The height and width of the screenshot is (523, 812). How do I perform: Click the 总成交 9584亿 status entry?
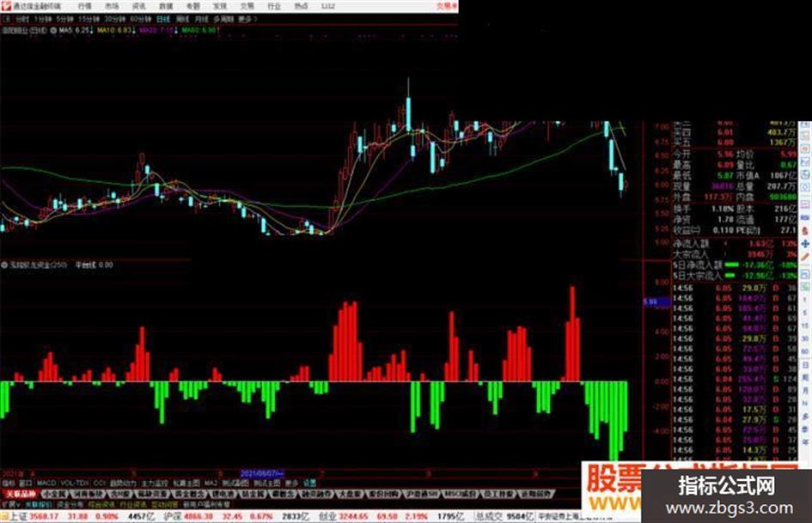point(505,517)
